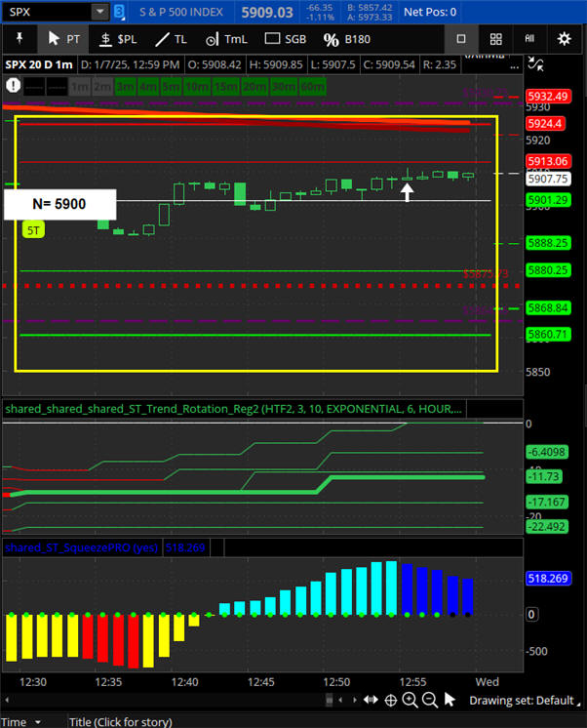Image resolution: width=587 pixels, height=728 pixels.
Task: Click the 5880.25 green price bubble
Action: click(x=548, y=270)
